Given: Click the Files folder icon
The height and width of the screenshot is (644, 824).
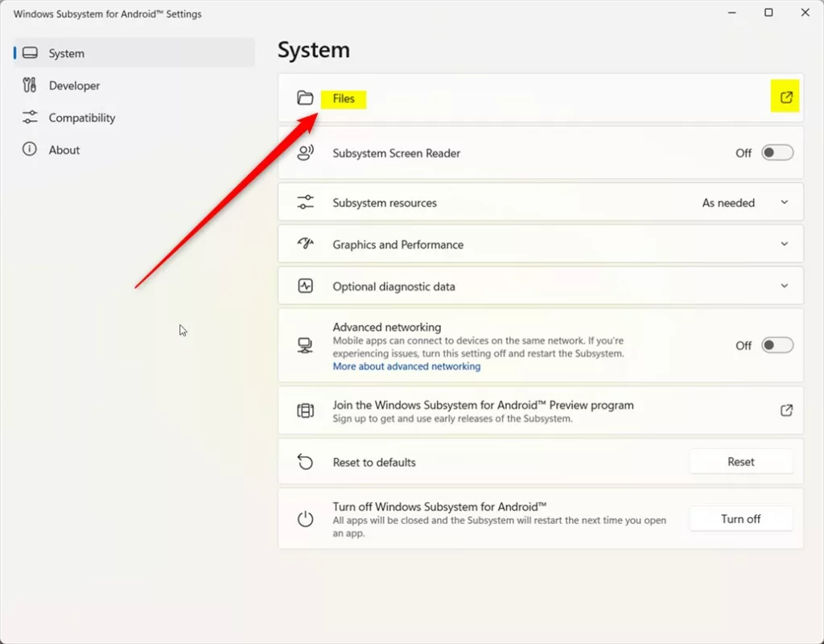Looking at the screenshot, I should pyautogui.click(x=305, y=97).
